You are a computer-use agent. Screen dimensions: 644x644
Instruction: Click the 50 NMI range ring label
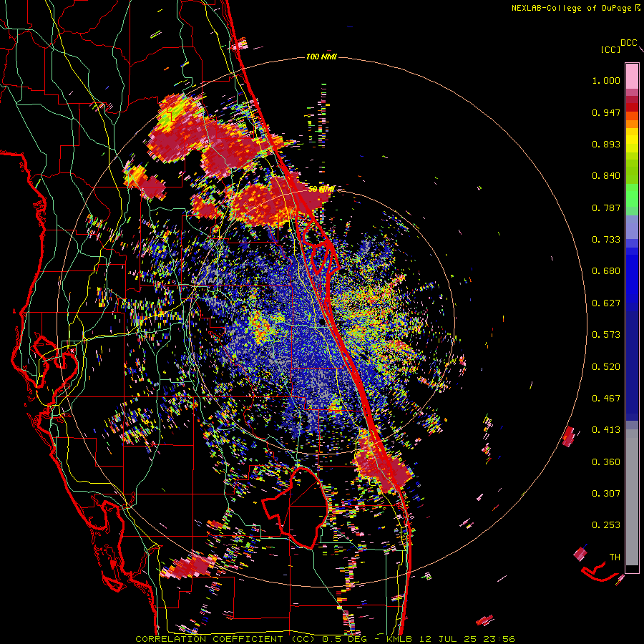pos(321,190)
